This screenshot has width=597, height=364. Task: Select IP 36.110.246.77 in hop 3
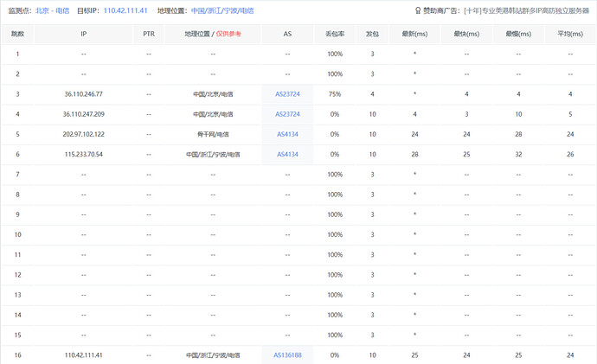click(x=83, y=94)
